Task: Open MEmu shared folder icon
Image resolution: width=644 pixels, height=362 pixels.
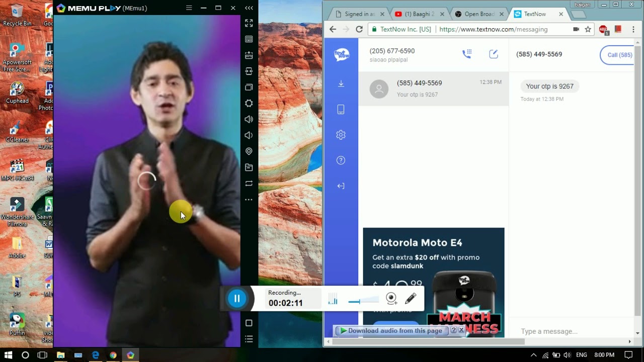Action: 249,167
